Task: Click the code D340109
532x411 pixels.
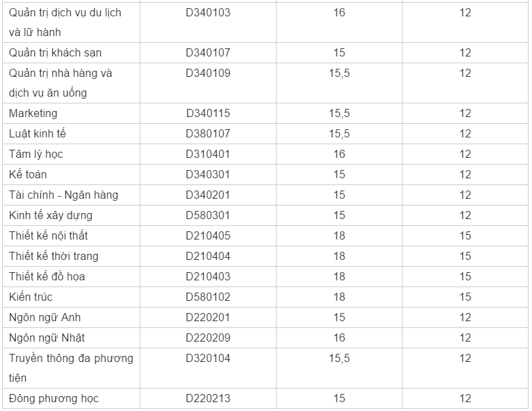Action: 208,73
